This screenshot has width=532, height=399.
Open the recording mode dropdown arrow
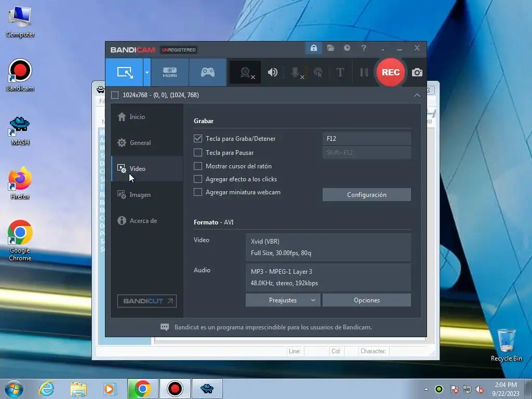147,72
